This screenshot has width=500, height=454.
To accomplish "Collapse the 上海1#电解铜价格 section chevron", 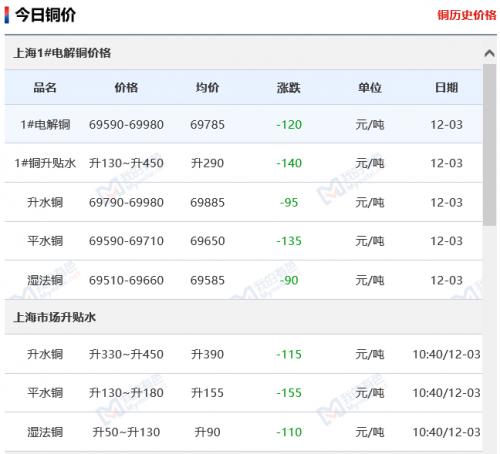I will click(x=489, y=53).
